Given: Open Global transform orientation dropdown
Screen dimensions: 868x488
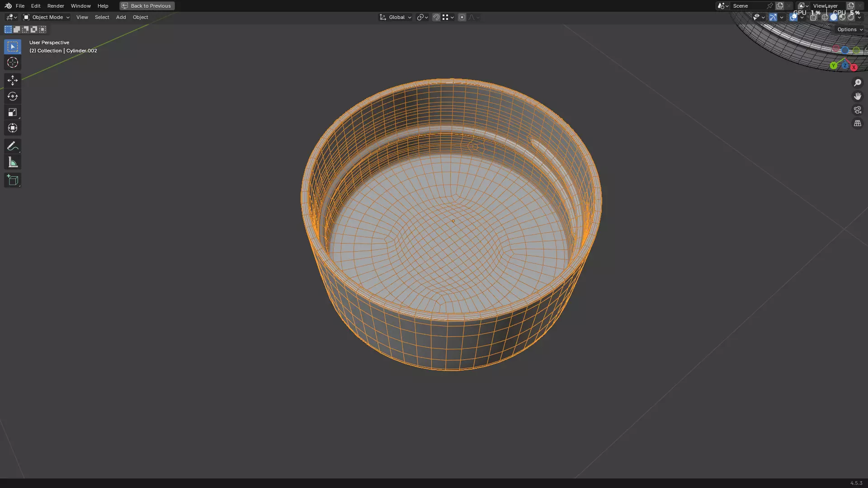Looking at the screenshot, I should (x=396, y=17).
